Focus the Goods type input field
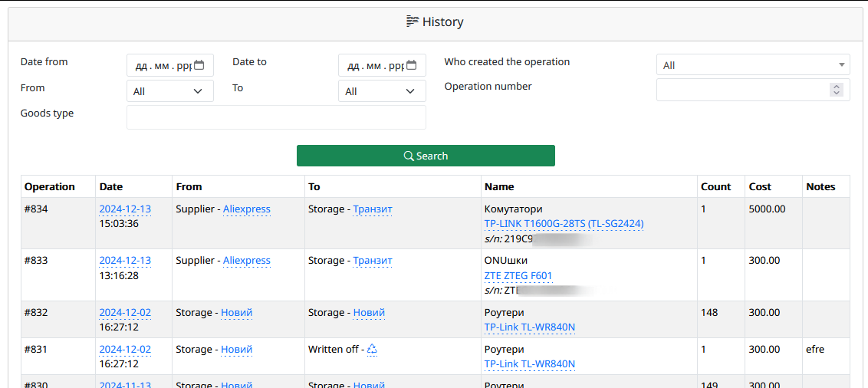Viewport: 868px width, 388px height. [276, 117]
